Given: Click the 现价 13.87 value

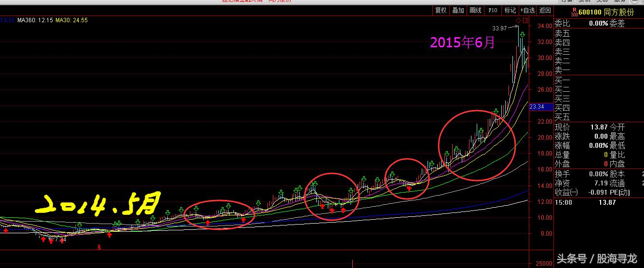Looking at the screenshot, I should (x=599, y=127).
